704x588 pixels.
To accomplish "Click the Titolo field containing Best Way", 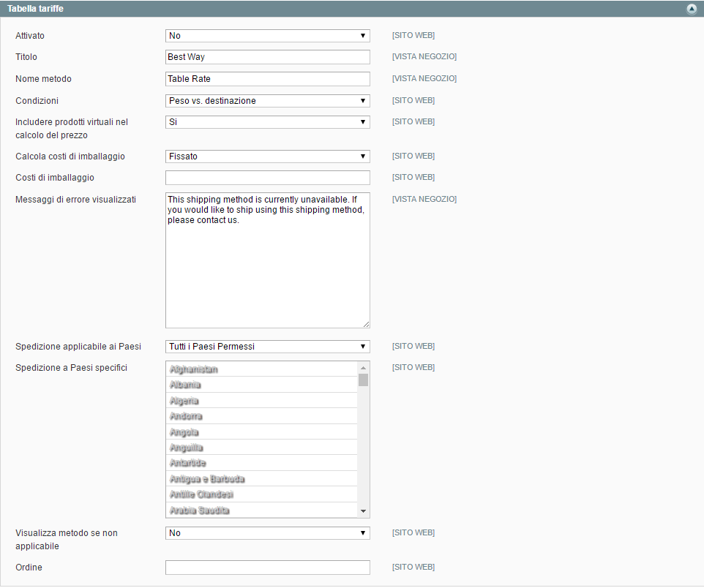I will click(267, 56).
